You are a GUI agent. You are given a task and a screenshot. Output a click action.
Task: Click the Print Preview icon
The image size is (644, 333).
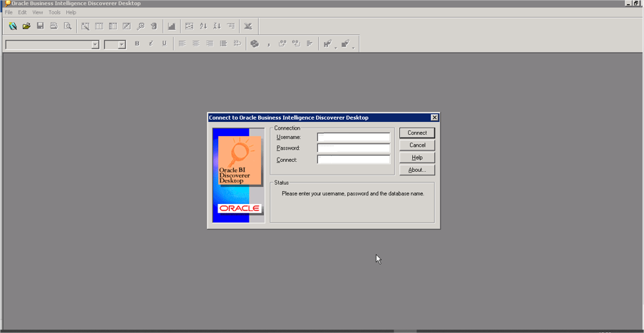[x=67, y=26]
